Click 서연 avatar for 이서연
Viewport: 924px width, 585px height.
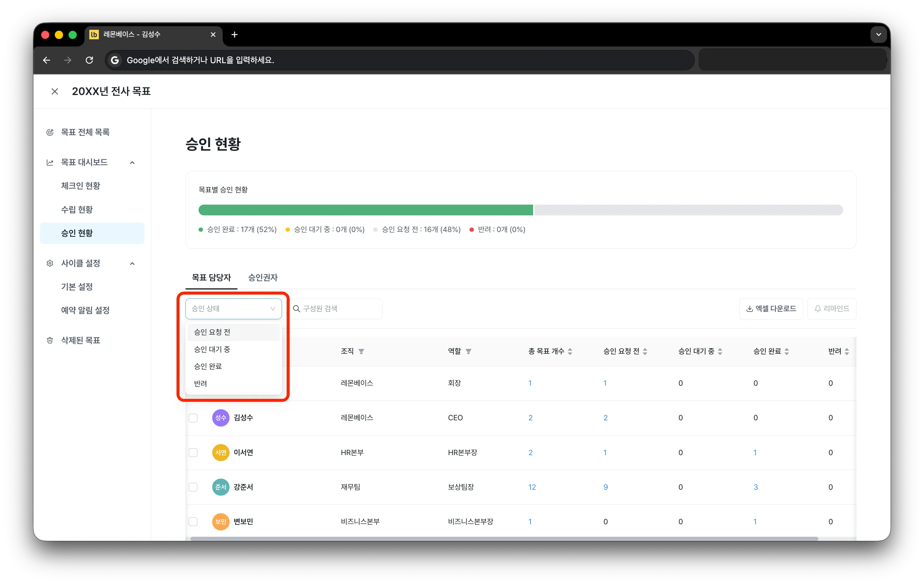(221, 452)
